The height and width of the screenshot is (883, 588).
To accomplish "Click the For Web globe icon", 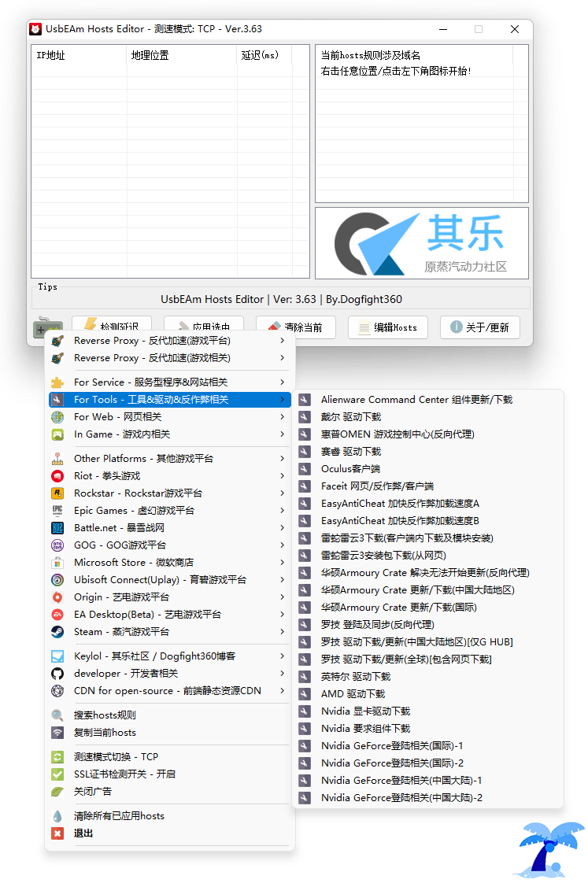I will pos(57,417).
